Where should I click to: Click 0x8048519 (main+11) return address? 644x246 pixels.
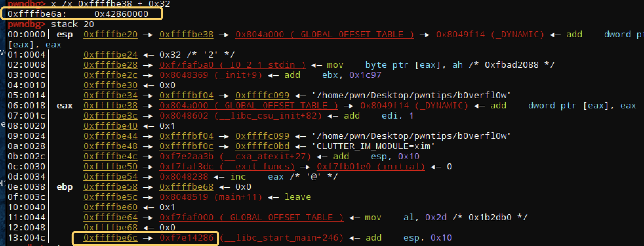click(x=211, y=197)
